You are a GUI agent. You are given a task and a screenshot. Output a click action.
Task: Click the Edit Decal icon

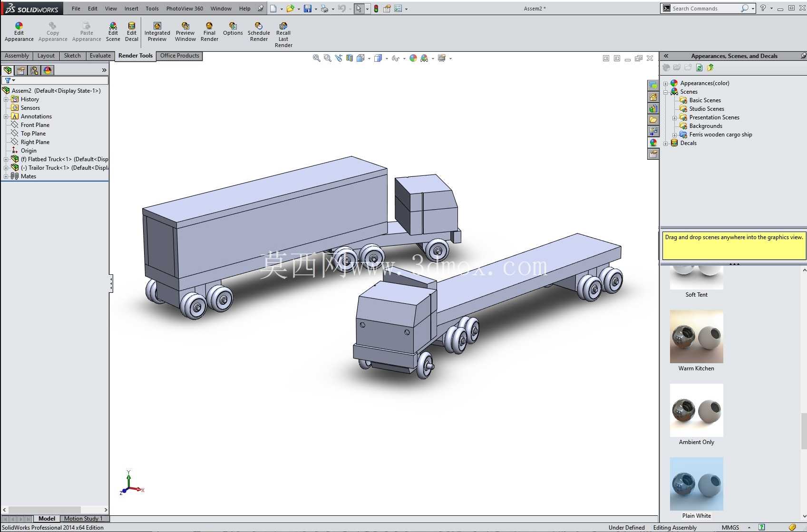132,32
